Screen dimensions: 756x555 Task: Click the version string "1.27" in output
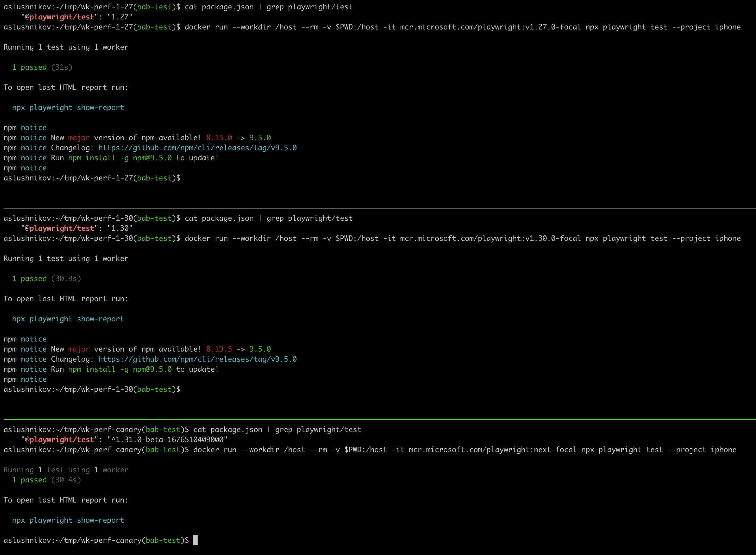click(120, 17)
